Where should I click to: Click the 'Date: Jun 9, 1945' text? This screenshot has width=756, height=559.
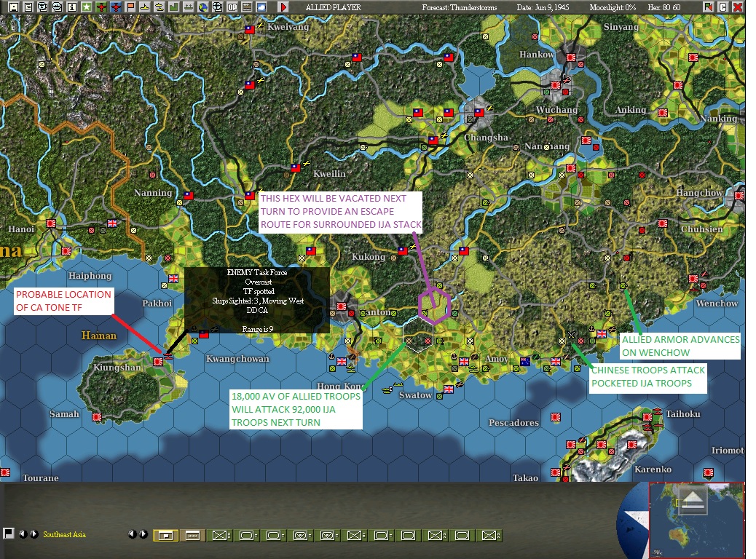point(543,7)
